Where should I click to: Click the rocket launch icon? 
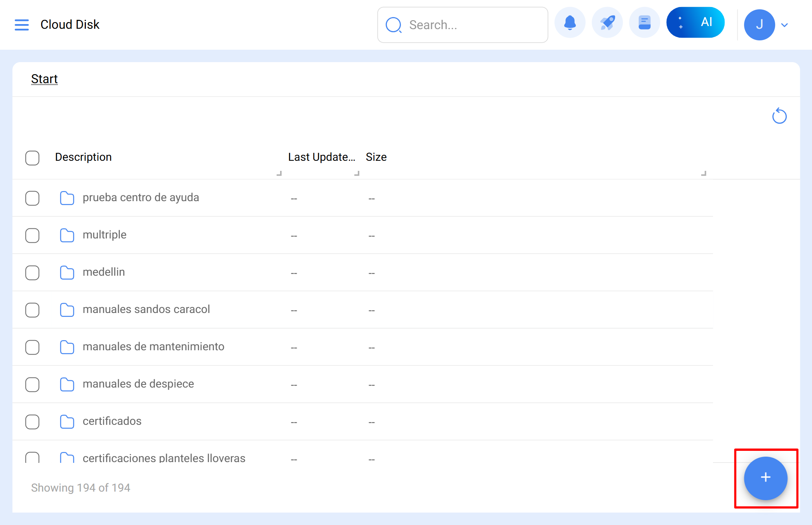point(607,23)
